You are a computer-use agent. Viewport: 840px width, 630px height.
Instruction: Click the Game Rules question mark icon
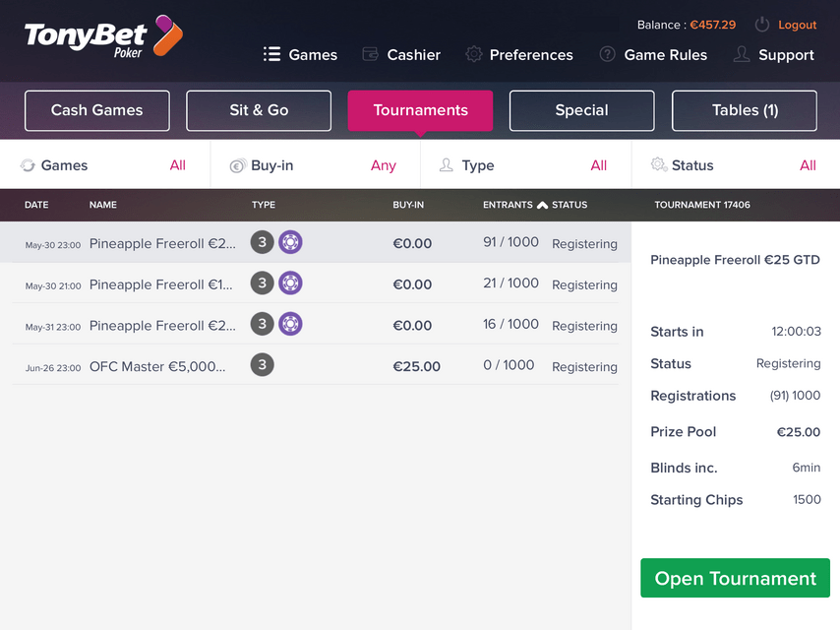click(607, 54)
